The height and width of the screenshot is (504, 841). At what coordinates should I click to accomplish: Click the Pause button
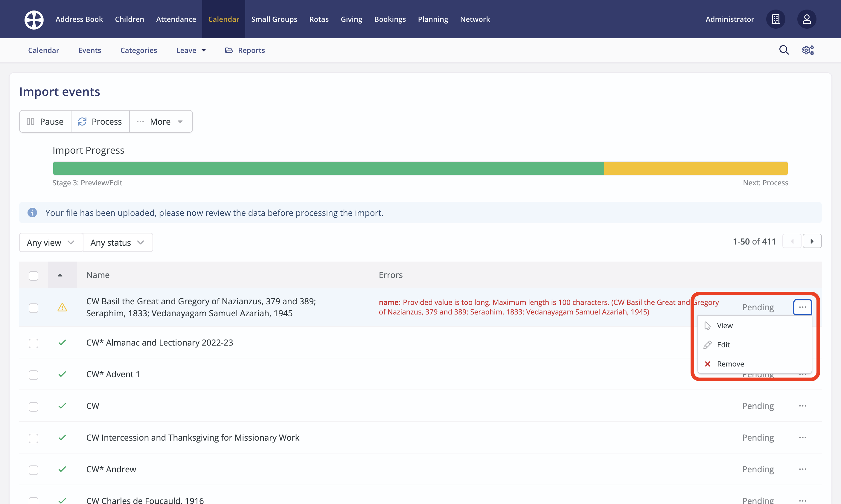click(45, 122)
